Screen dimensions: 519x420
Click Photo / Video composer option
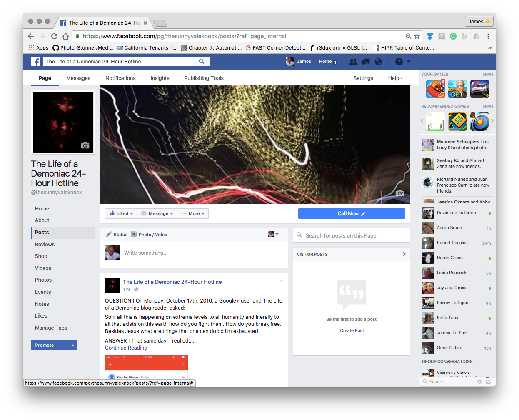click(149, 235)
